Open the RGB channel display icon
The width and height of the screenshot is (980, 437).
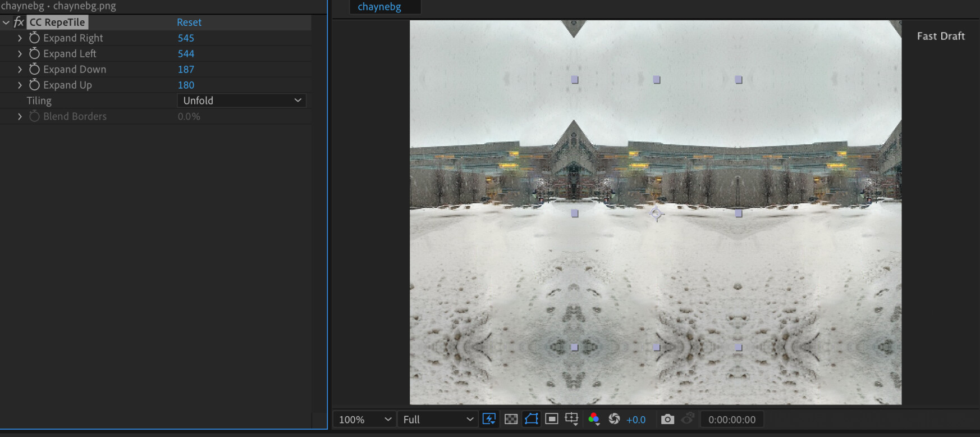[593, 419]
